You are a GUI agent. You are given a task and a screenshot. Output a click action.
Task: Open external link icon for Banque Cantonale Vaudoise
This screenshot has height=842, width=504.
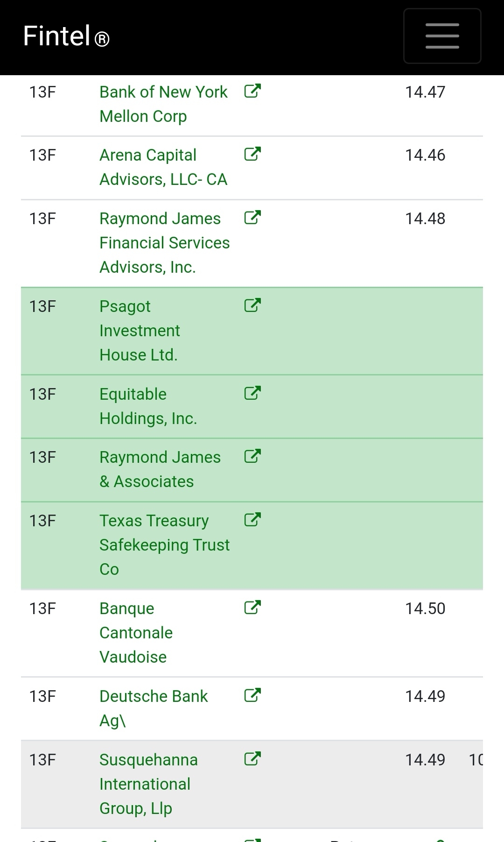[252, 607]
